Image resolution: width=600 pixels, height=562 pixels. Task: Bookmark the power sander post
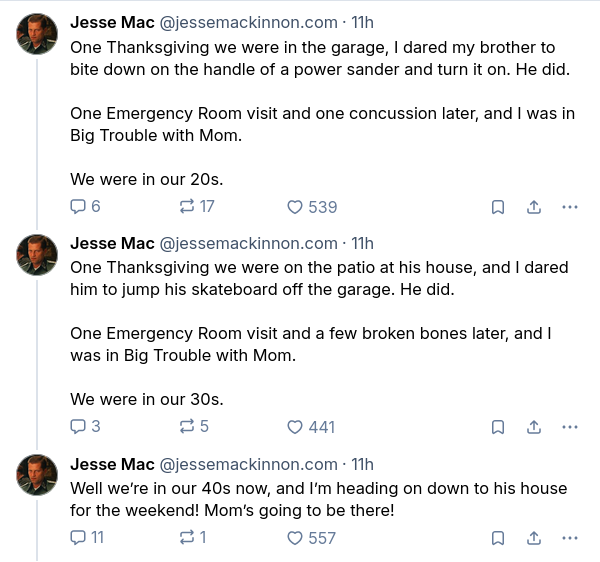(x=497, y=207)
